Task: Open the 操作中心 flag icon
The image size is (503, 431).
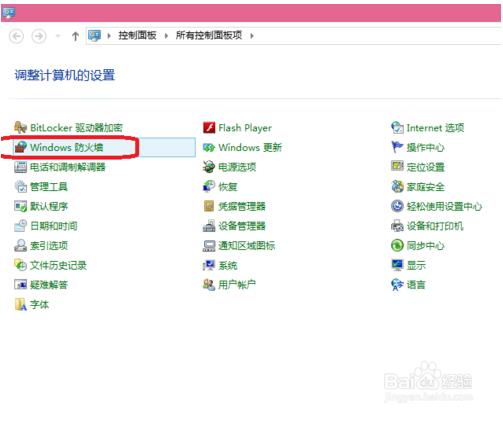Action: coord(397,147)
